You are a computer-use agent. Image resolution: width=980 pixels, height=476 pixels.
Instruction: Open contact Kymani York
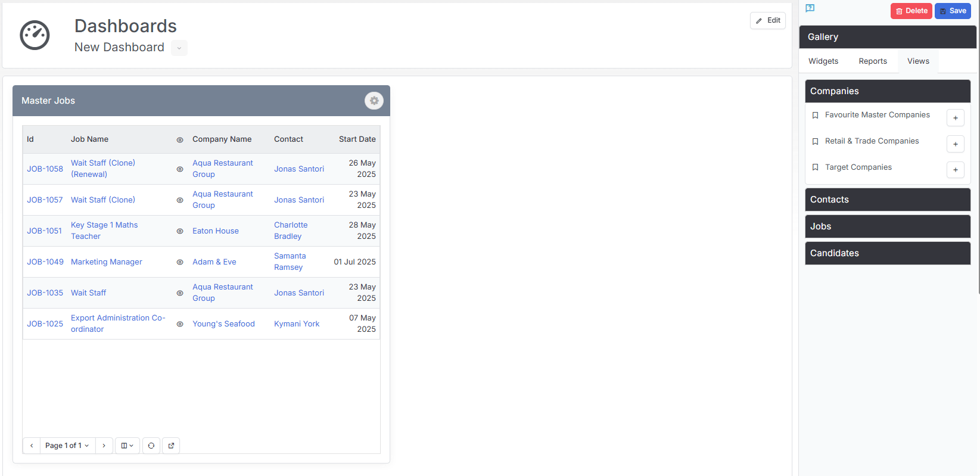(297, 324)
